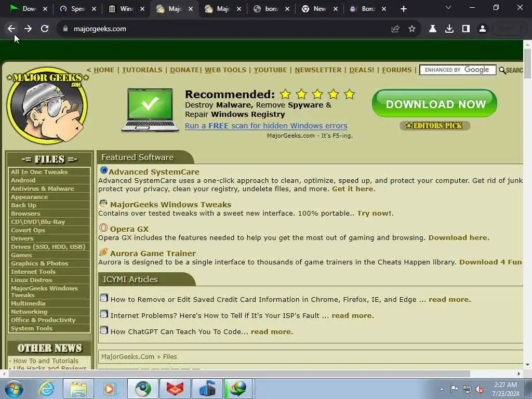Open a new tab with plus button
The image size is (532, 399).
[403, 9]
